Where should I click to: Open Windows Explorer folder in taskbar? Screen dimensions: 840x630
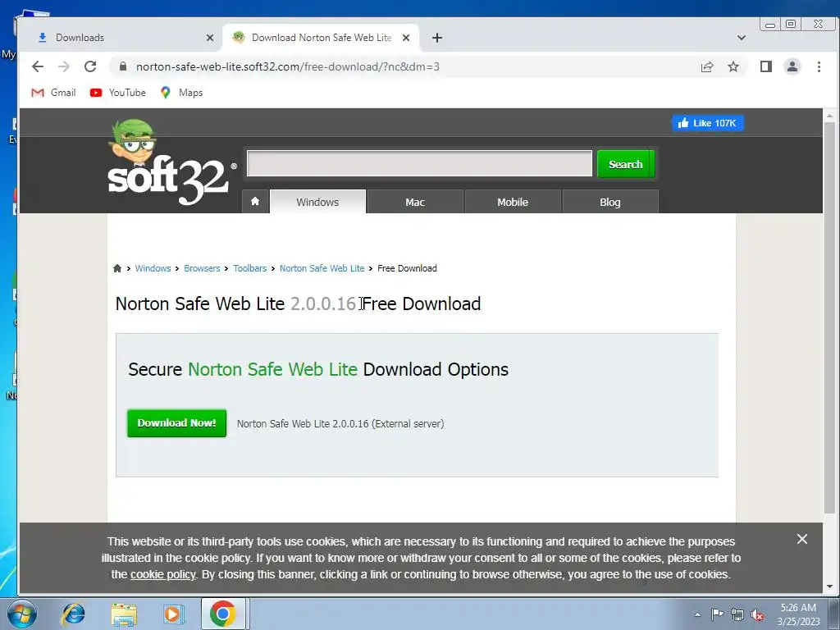(x=124, y=614)
